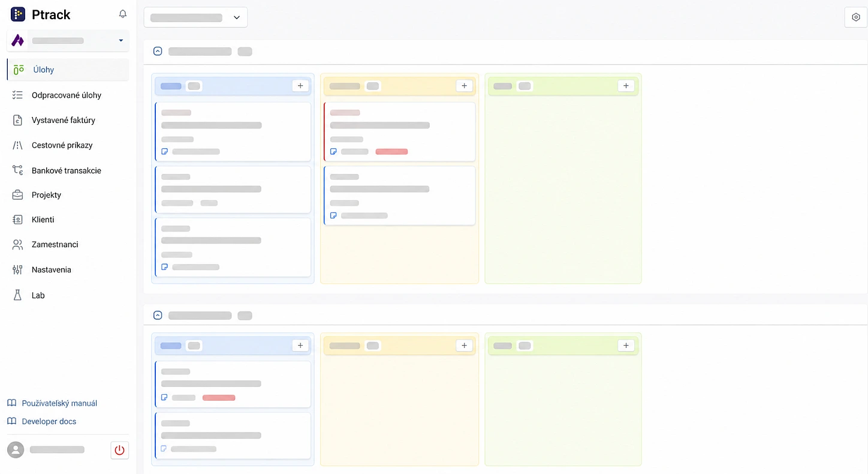This screenshot has height=474, width=868.
Task: Open second card in first blue column
Action: click(x=233, y=190)
